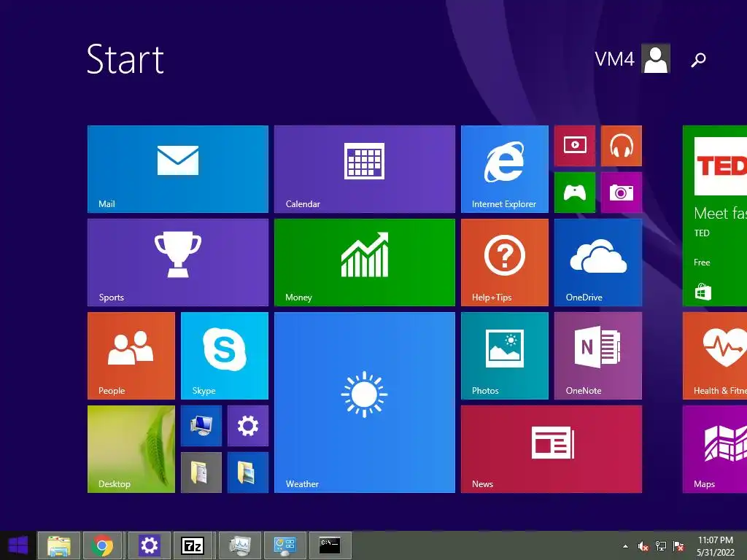Screen dimensions: 747x560
Task: Show hidden tray icons arrow
Action: [625, 546]
